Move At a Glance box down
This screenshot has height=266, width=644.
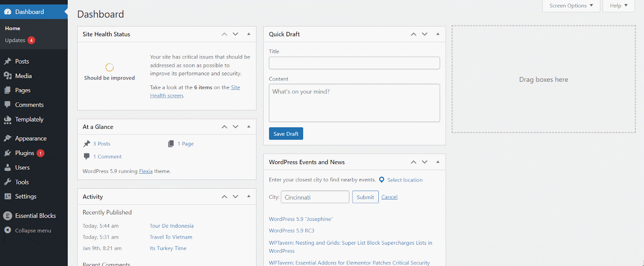click(x=235, y=127)
